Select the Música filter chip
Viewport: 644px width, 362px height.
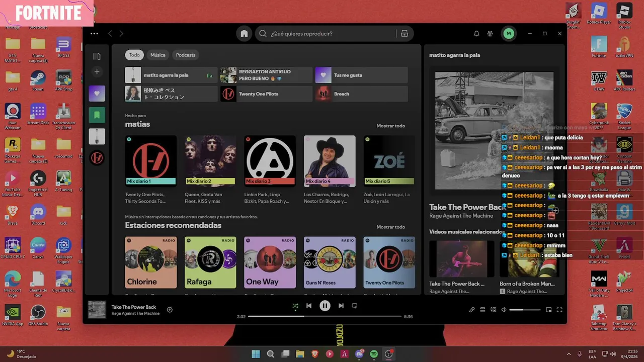pos(157,55)
